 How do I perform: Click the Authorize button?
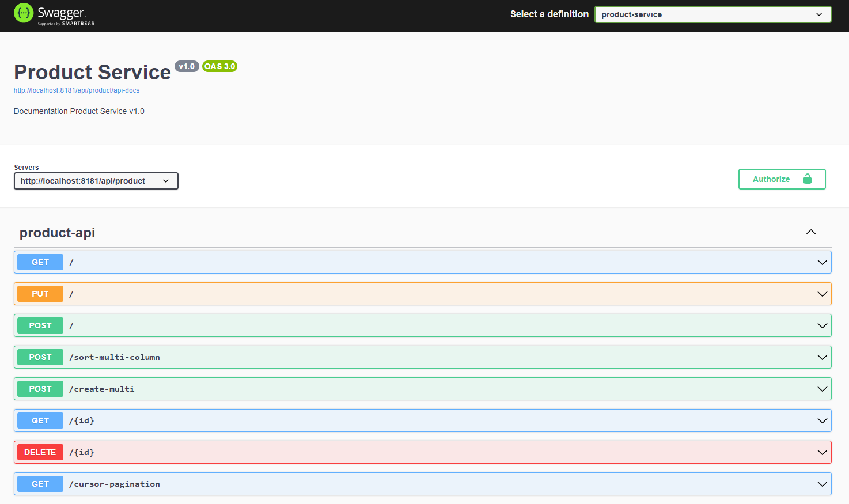click(x=782, y=179)
